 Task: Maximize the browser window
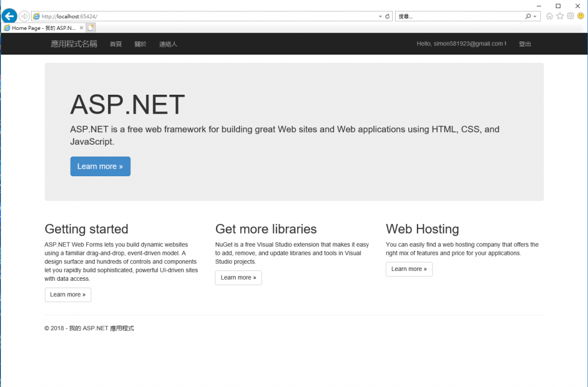coord(558,6)
